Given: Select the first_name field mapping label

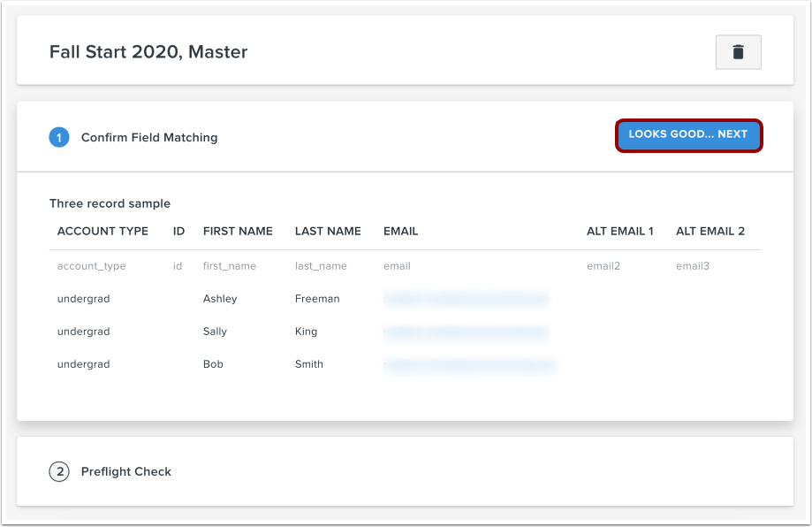Looking at the screenshot, I should (x=228, y=265).
